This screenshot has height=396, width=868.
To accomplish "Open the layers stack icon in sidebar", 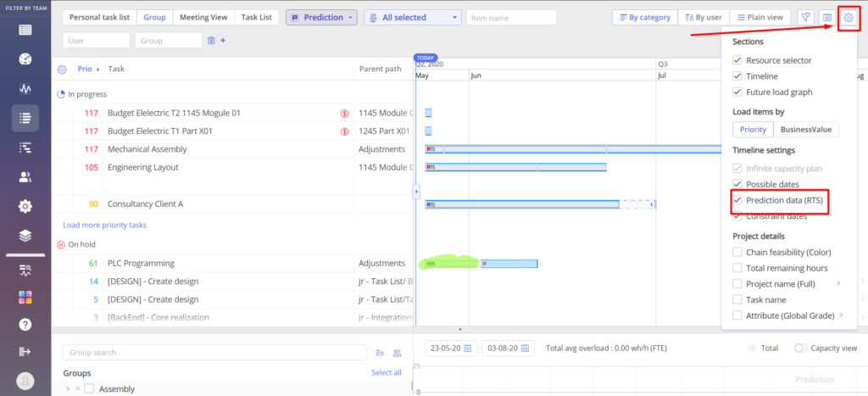I will (25, 236).
